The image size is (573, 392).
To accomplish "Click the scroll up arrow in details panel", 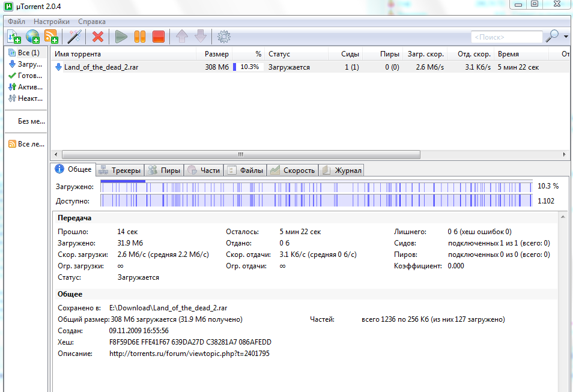I will 563,217.
